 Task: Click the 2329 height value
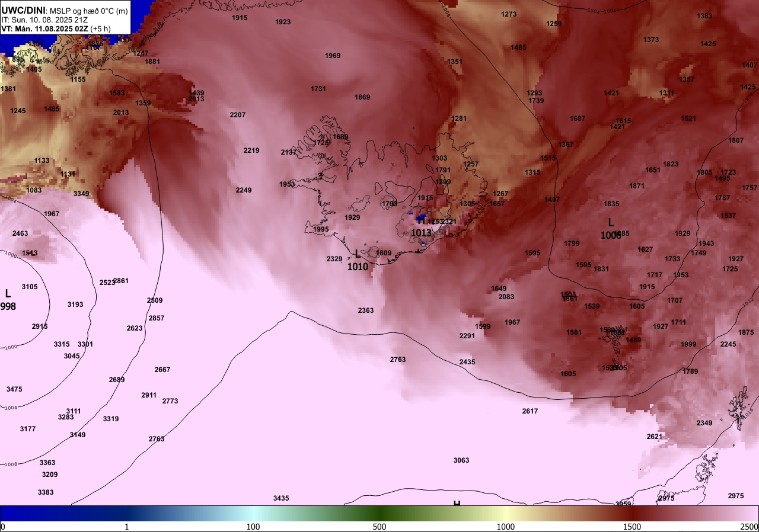334,259
